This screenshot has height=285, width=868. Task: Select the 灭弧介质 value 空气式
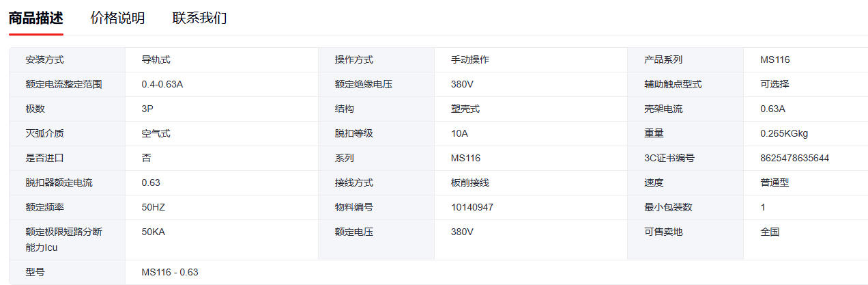[x=156, y=134]
